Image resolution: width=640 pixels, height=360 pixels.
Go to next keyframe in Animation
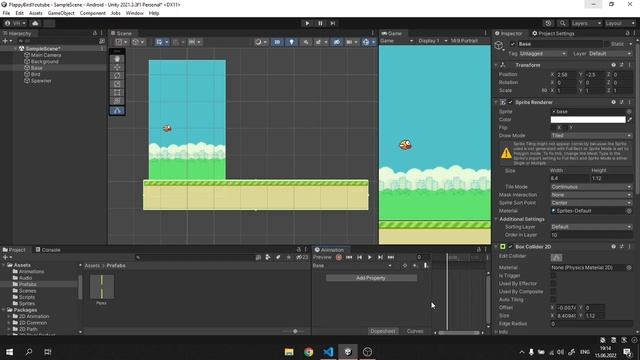pyautogui.click(x=380, y=257)
